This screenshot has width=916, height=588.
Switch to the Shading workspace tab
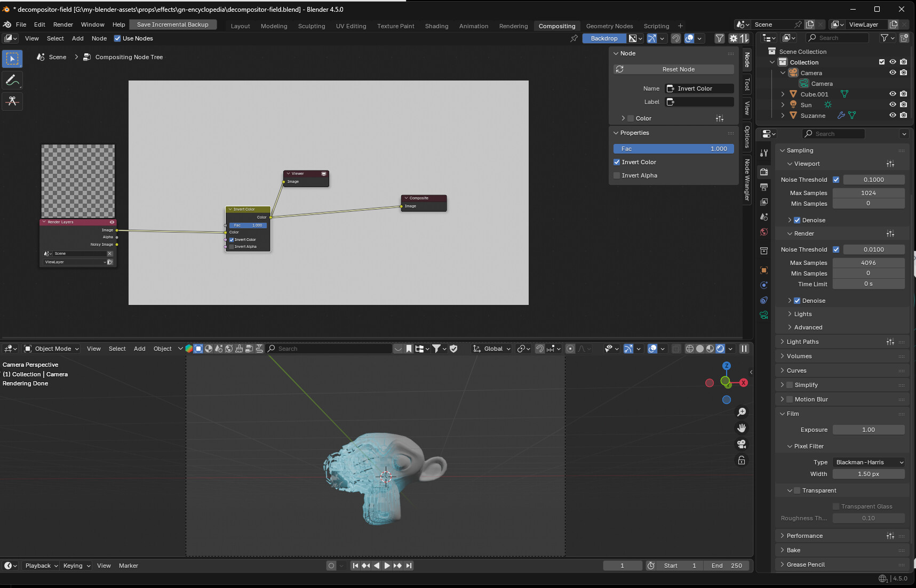click(436, 26)
